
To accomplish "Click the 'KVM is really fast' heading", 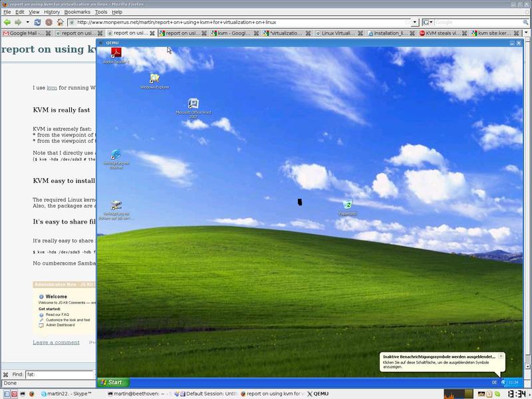I will pyautogui.click(x=61, y=110).
